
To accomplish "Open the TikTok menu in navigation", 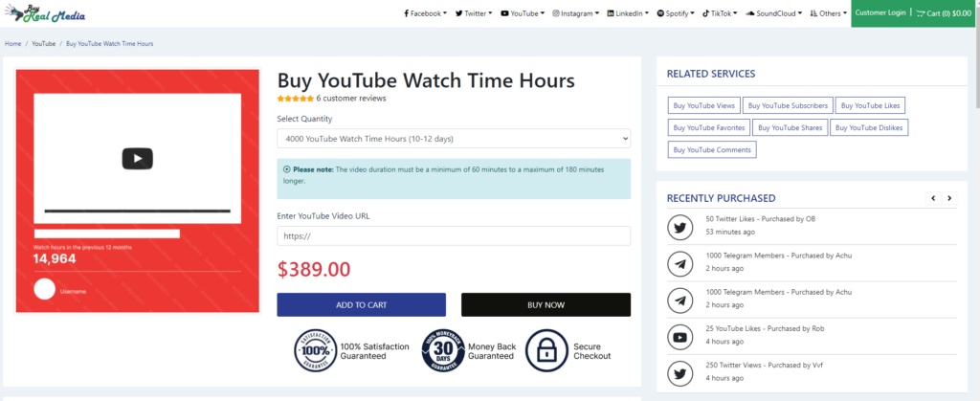I will 720,13.
